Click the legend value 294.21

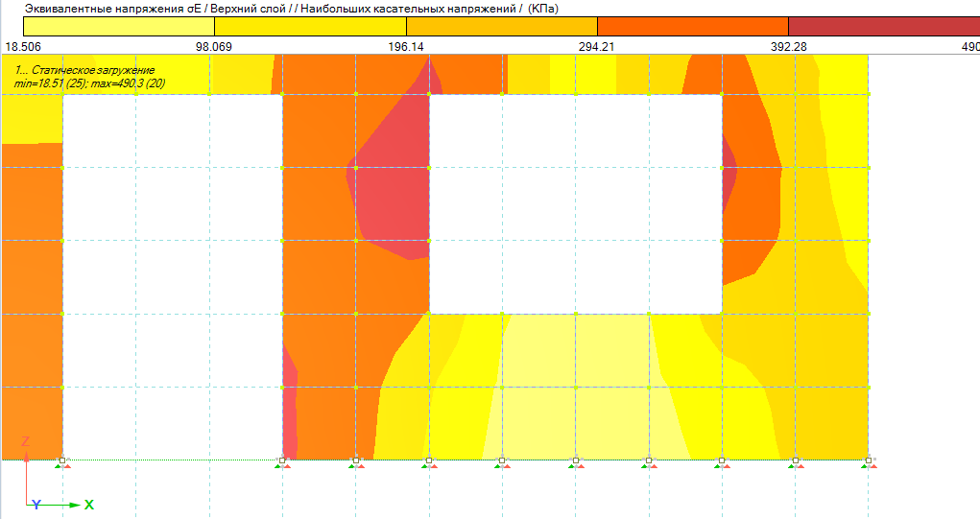[x=596, y=47]
